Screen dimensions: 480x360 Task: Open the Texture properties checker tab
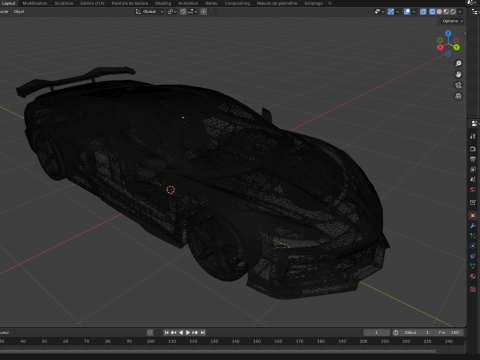point(473,289)
